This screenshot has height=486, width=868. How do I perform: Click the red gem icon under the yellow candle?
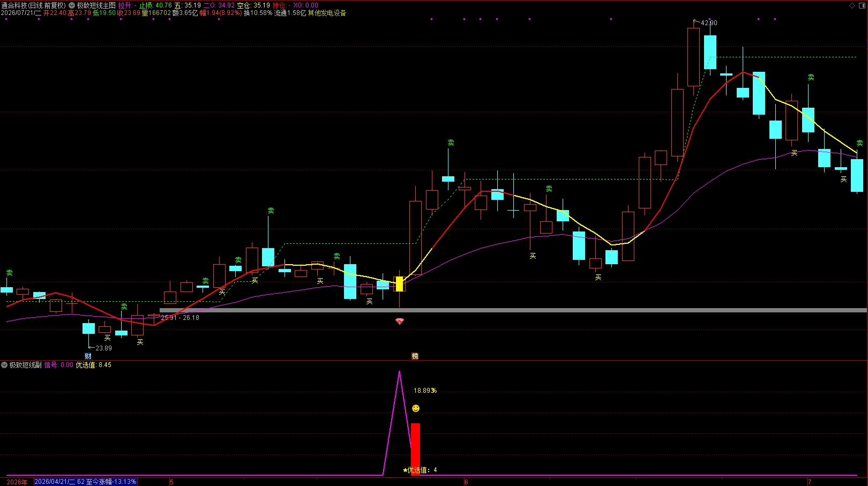pos(399,321)
